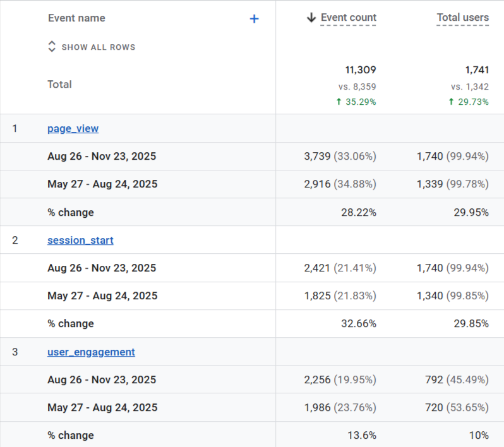This screenshot has height=447, width=504.
Task: Click the descending sort arrow beside Event count
Action: click(311, 18)
